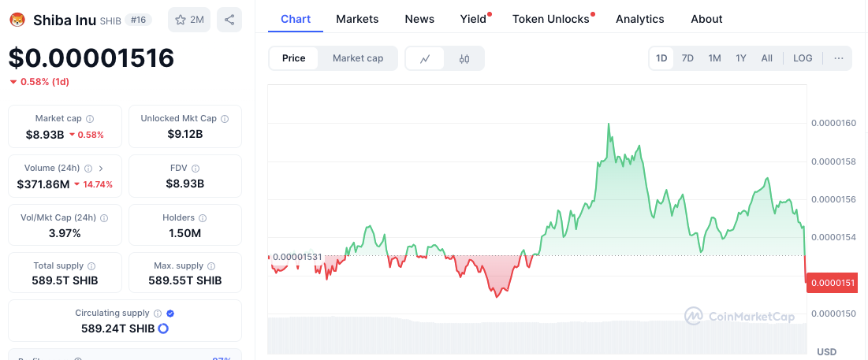Switch to candlestick chart icon
The width and height of the screenshot is (868, 360).
point(464,58)
